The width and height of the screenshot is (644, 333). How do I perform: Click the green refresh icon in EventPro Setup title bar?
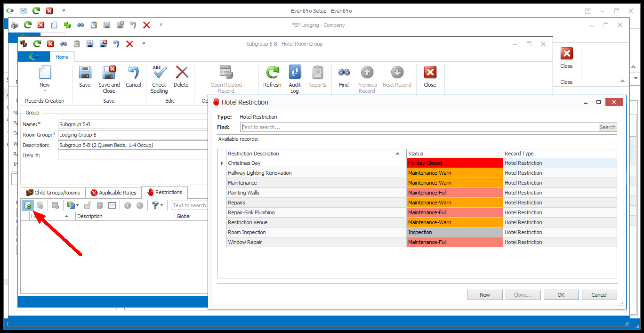pyautogui.click(x=36, y=10)
